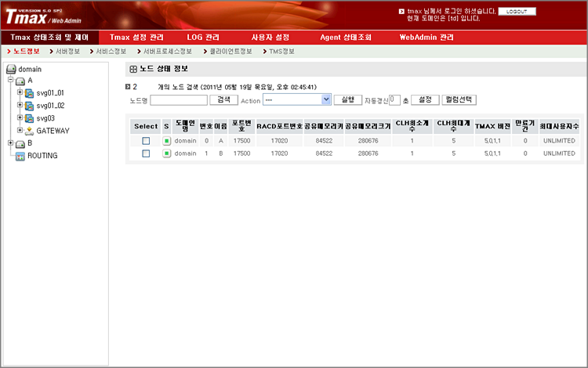Click the 실행 execute button
Image resolution: width=588 pixels, height=368 pixels.
348,100
